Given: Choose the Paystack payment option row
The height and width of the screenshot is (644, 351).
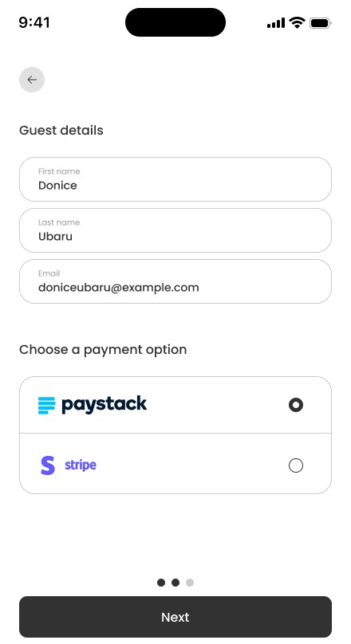Looking at the screenshot, I should [x=175, y=405].
